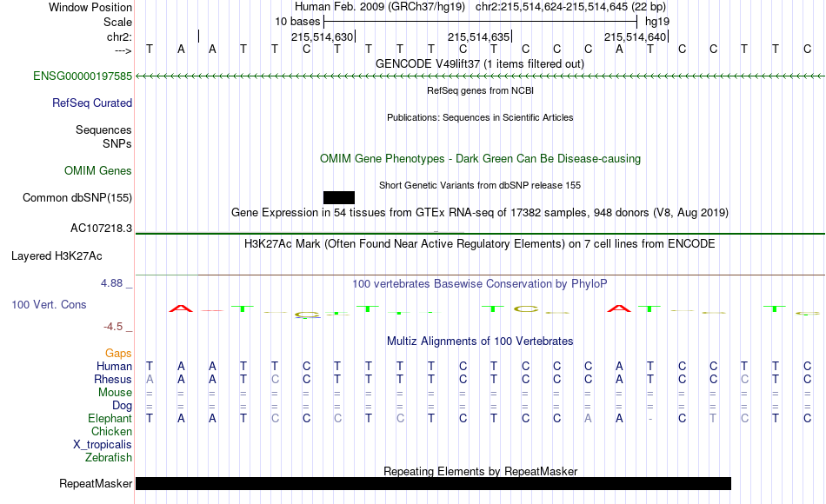This screenshot has height=504, width=826.
Task: Click the Zebrafish species row label
Action: 109,458
